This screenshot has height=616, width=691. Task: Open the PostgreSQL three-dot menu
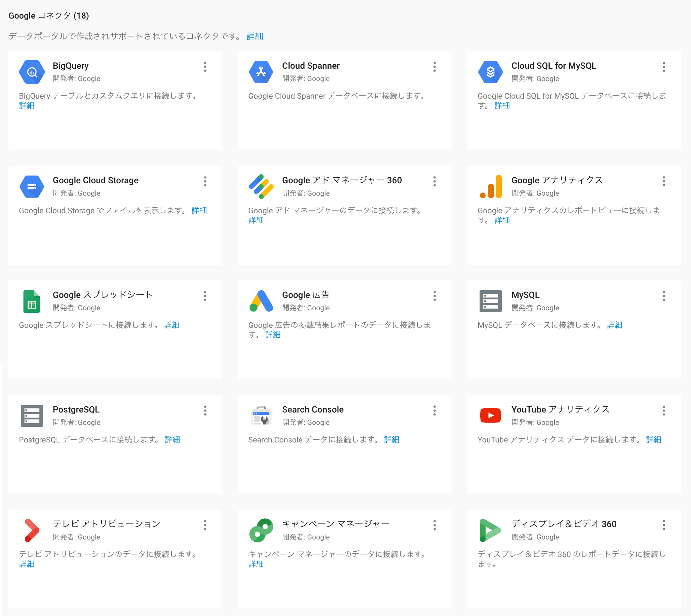coord(205,411)
